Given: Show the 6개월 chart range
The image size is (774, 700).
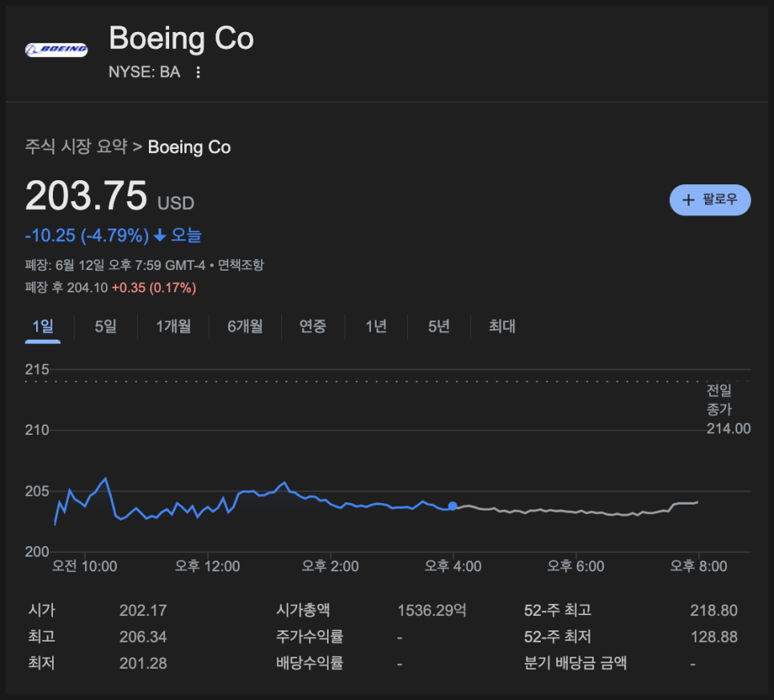Looking at the screenshot, I should (x=245, y=326).
